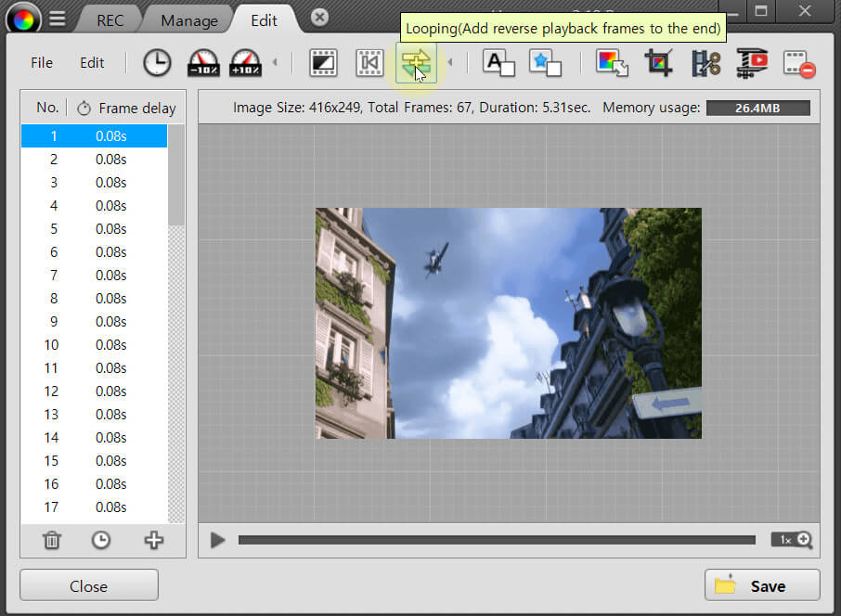Open the hamburger menu in the title bar
This screenshot has width=841, height=616.
click(57, 19)
